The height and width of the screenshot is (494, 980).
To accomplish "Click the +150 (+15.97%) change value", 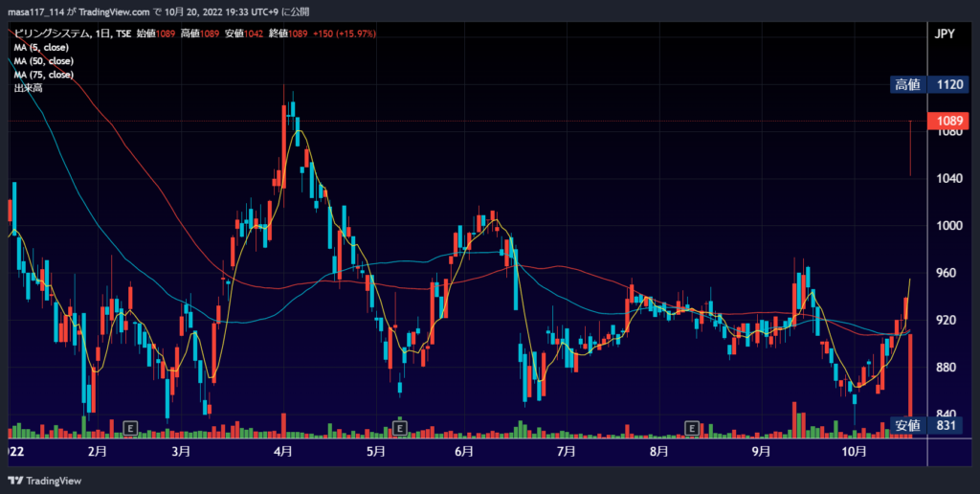I will coord(345,34).
